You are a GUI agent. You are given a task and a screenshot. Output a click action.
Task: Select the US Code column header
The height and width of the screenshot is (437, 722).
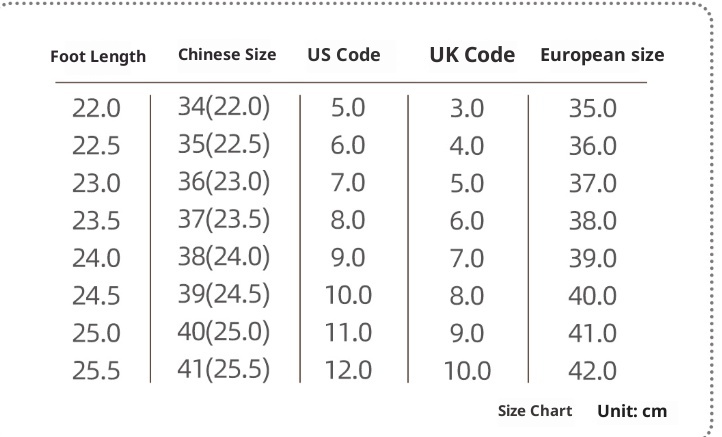click(x=344, y=54)
